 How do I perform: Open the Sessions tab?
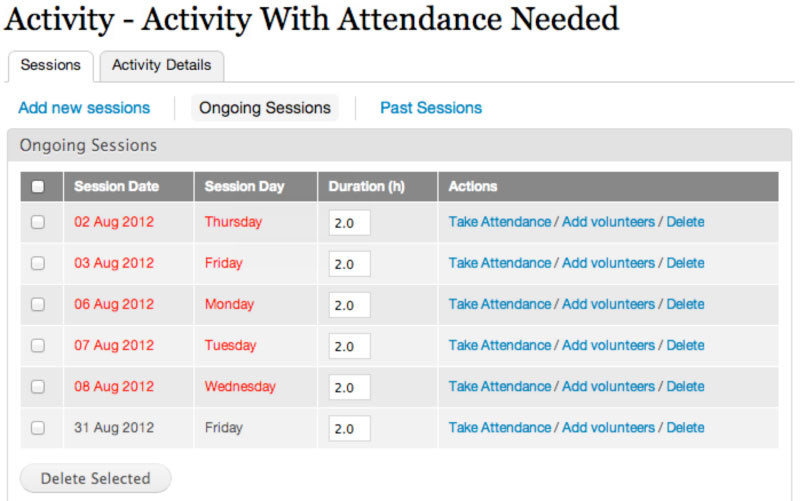pos(51,65)
